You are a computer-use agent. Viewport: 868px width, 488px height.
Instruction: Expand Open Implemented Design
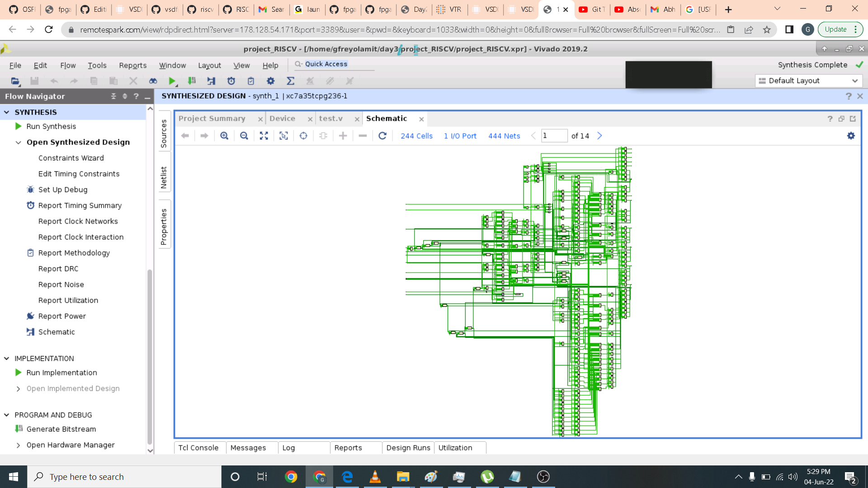click(18, 389)
